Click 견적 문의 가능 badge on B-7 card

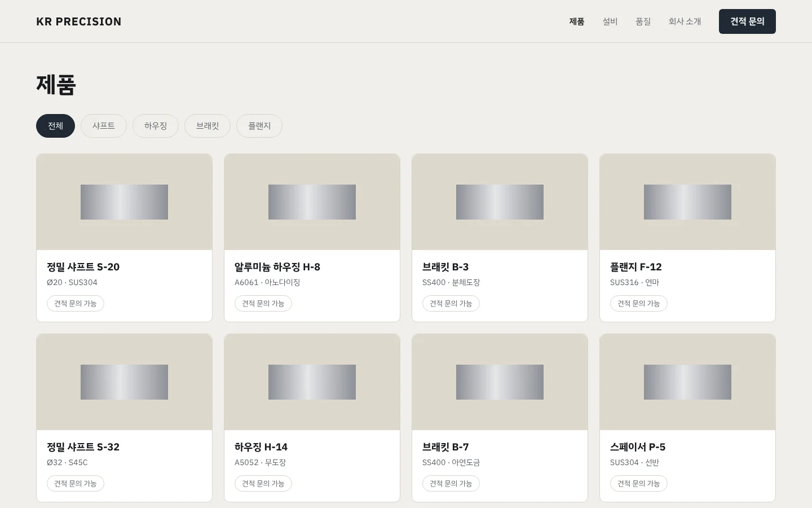tap(451, 484)
